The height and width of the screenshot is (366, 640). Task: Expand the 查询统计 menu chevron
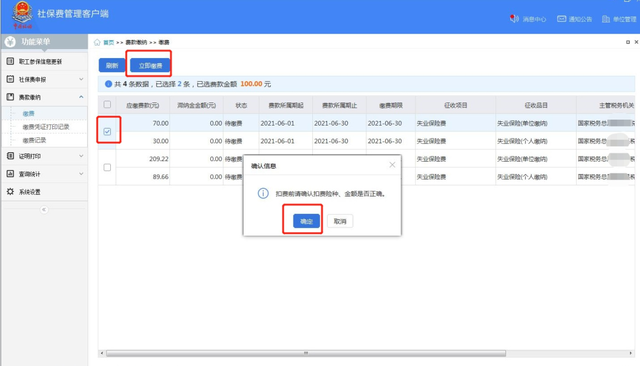81,174
